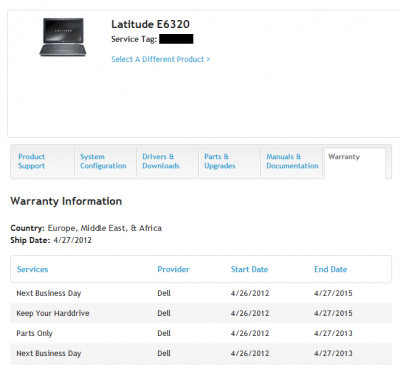The height and width of the screenshot is (384, 400).
Task: Sort by Services column header
Action: point(33,269)
